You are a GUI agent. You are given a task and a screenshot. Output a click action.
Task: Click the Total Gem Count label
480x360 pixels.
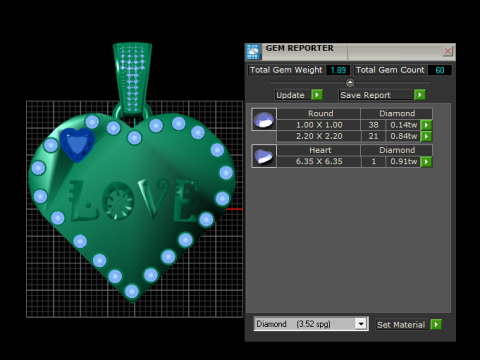pos(390,70)
